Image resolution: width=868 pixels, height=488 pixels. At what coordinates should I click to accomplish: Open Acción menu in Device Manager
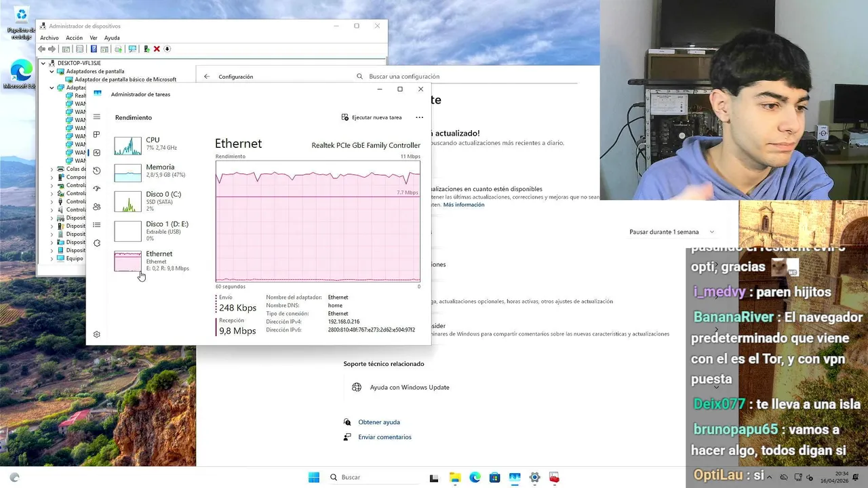tap(74, 38)
